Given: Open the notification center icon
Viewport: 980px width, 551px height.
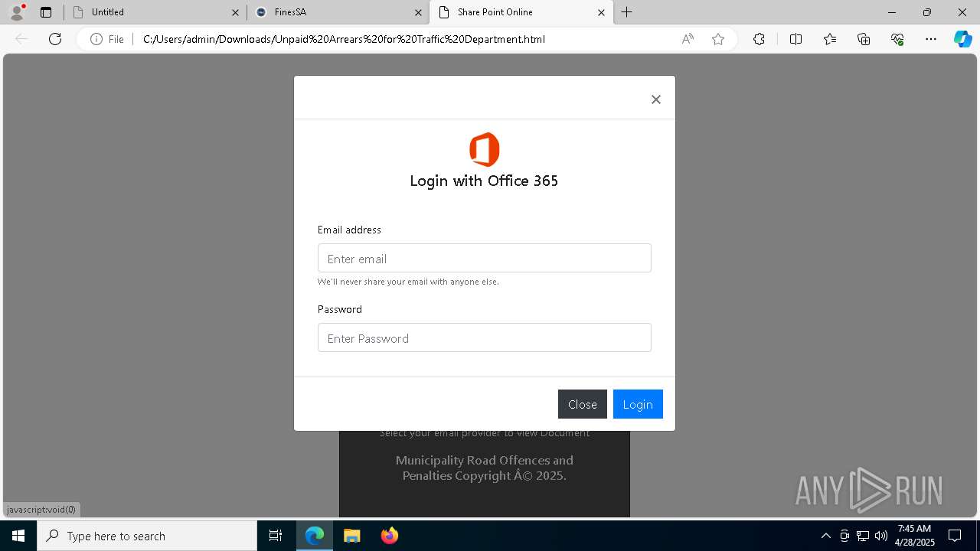Looking at the screenshot, I should 955,536.
